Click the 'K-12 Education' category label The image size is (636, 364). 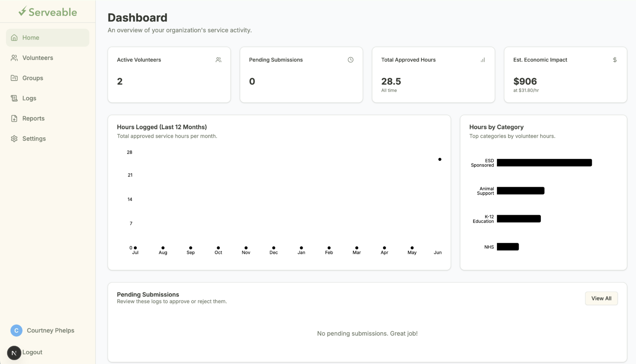483,219
